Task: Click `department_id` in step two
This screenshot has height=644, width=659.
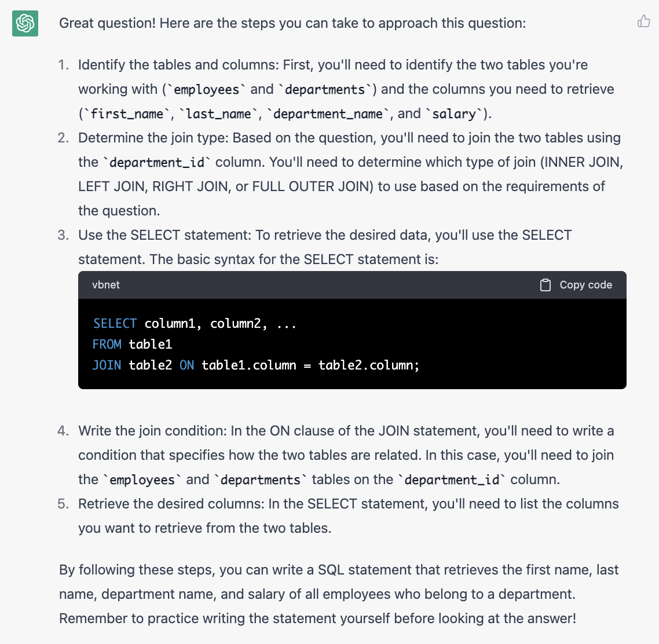Action: coord(156,162)
